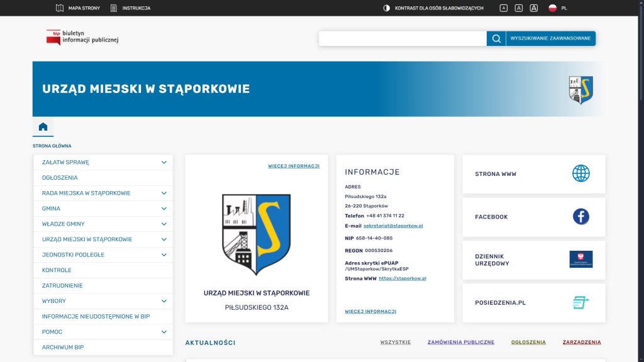Select the smallest font size A
The height and width of the screenshot is (362, 644).
[x=503, y=8]
